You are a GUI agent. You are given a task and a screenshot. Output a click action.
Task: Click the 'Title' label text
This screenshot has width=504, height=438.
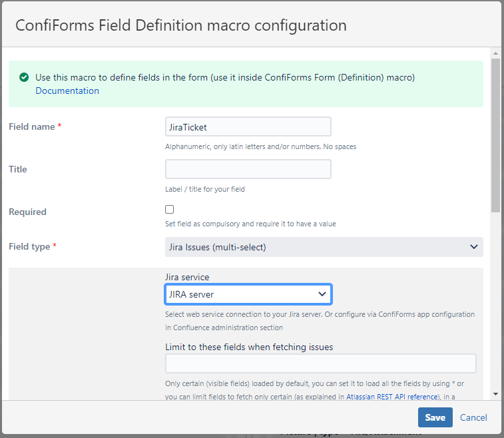coord(18,169)
